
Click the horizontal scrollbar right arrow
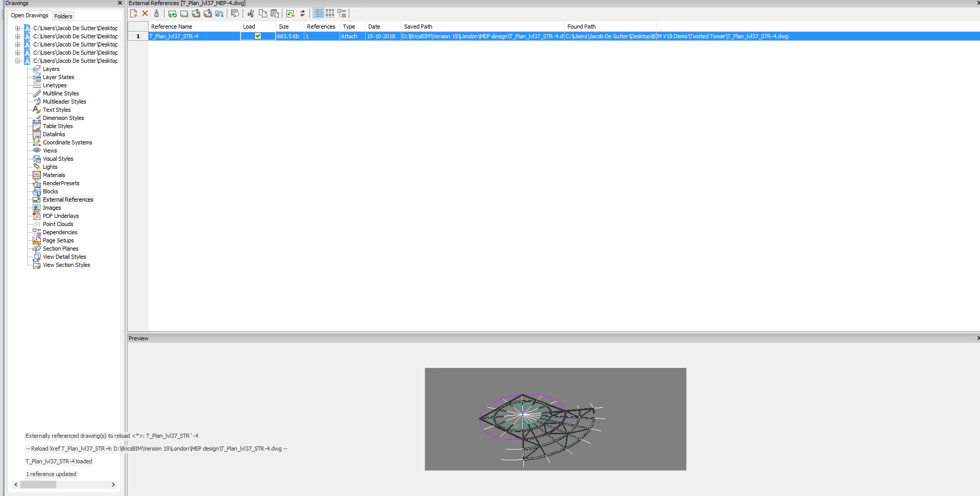113,485
